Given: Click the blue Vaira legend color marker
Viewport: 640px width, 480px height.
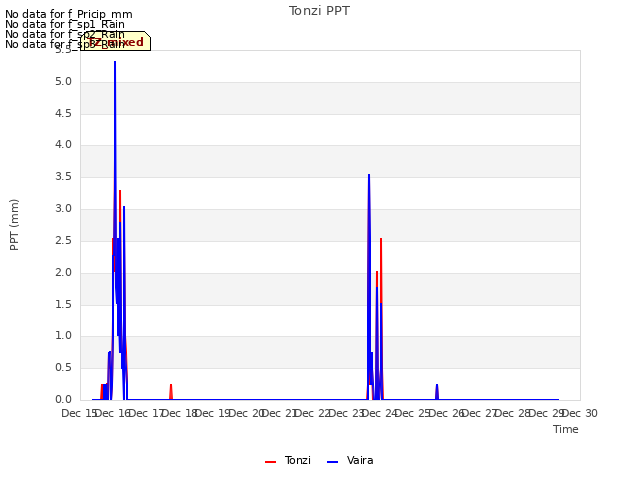Looking at the screenshot, I should point(333,462).
